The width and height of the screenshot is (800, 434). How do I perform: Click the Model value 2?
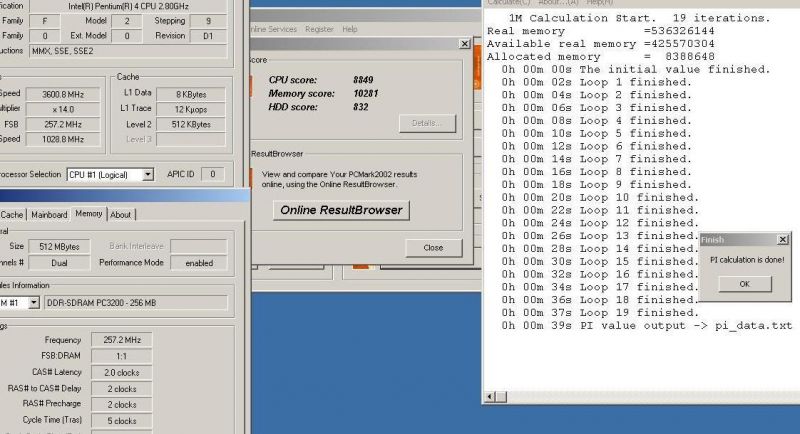[127, 21]
